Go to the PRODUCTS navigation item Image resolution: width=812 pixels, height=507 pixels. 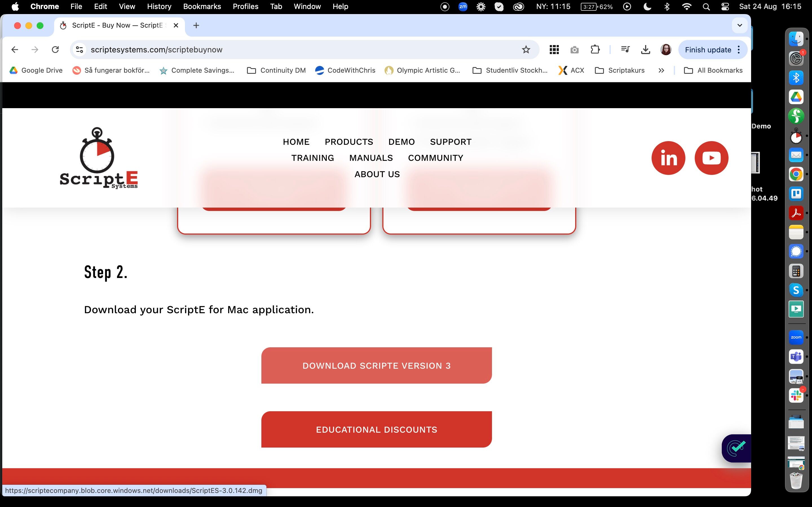point(348,142)
